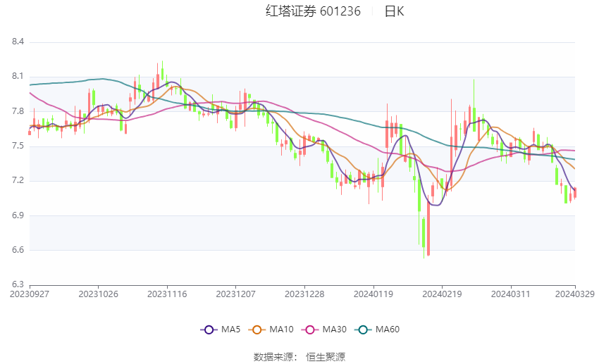This screenshot has height=364, width=599.
Task: Click the MA60 legend text label
Action: click(x=388, y=330)
